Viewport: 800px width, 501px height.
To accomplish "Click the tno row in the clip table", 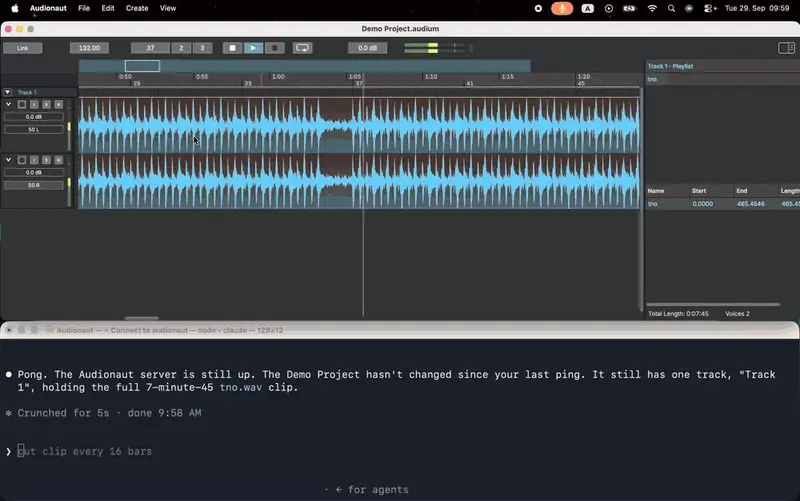I will tap(722, 204).
